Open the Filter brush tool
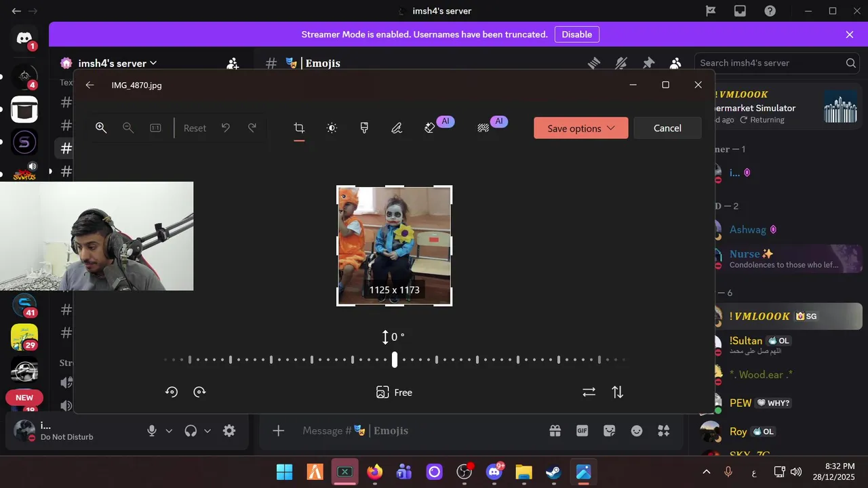This screenshot has width=868, height=488. click(x=364, y=127)
